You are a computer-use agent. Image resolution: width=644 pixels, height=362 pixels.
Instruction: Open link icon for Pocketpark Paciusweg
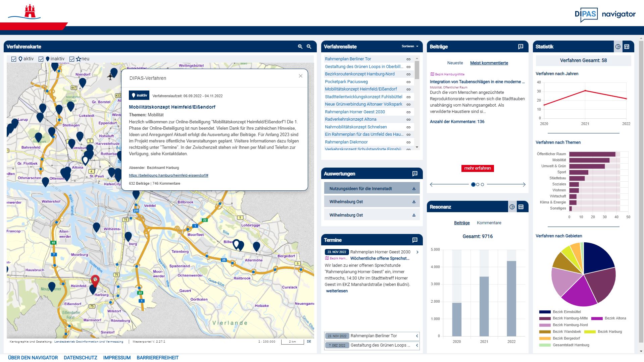click(408, 82)
